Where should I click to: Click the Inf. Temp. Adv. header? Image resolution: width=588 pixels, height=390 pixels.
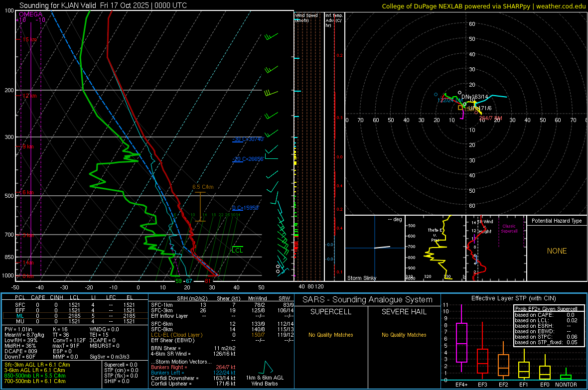click(x=333, y=20)
